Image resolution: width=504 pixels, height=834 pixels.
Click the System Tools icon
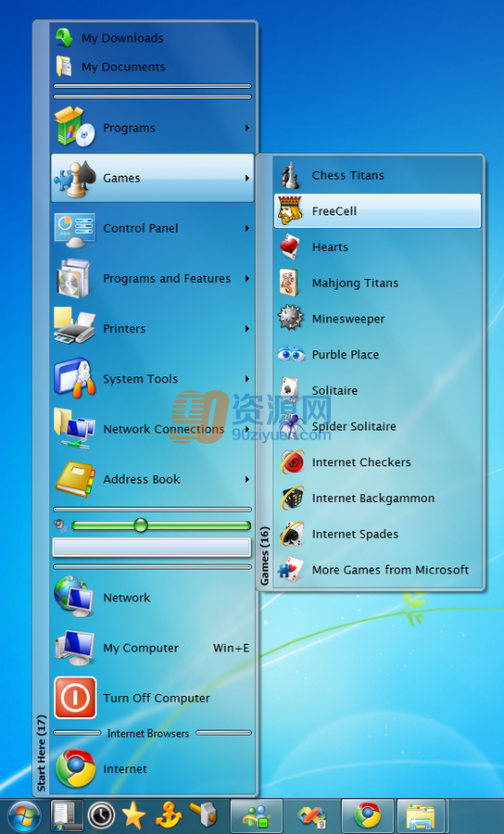pyautogui.click(x=75, y=378)
